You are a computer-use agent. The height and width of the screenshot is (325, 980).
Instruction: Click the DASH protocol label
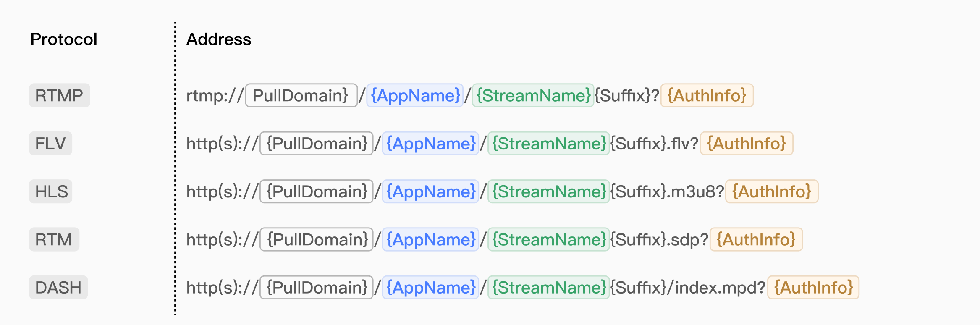58,288
